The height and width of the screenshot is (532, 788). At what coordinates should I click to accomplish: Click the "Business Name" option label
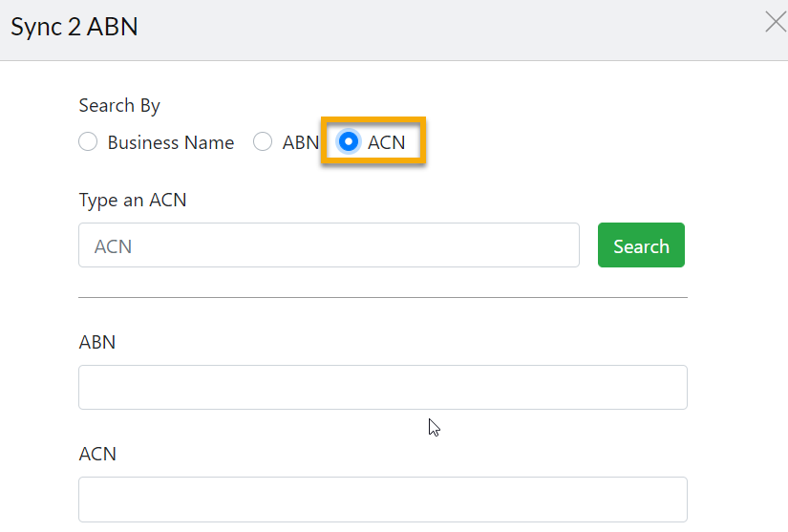point(171,142)
